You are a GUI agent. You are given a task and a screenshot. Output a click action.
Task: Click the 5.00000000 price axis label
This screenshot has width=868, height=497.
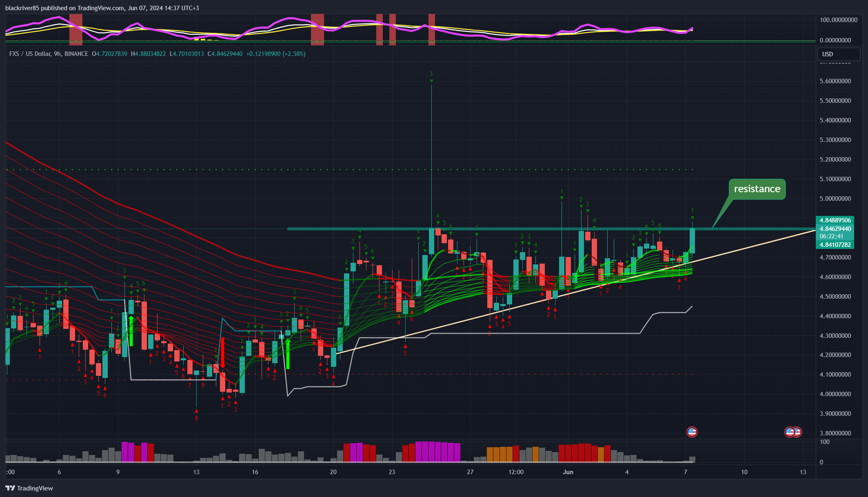click(x=835, y=199)
